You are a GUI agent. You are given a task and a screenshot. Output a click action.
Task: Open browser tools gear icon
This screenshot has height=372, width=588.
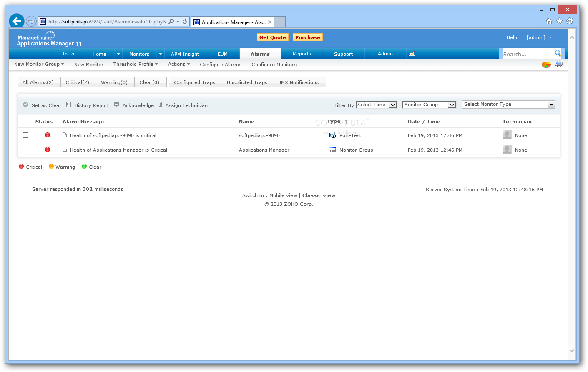[570, 21]
